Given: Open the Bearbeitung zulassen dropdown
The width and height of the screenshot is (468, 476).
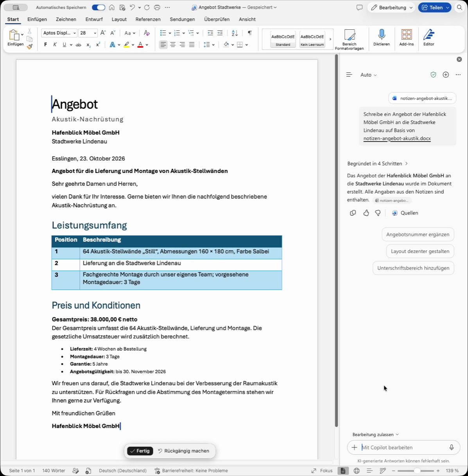Looking at the screenshot, I should (375, 435).
